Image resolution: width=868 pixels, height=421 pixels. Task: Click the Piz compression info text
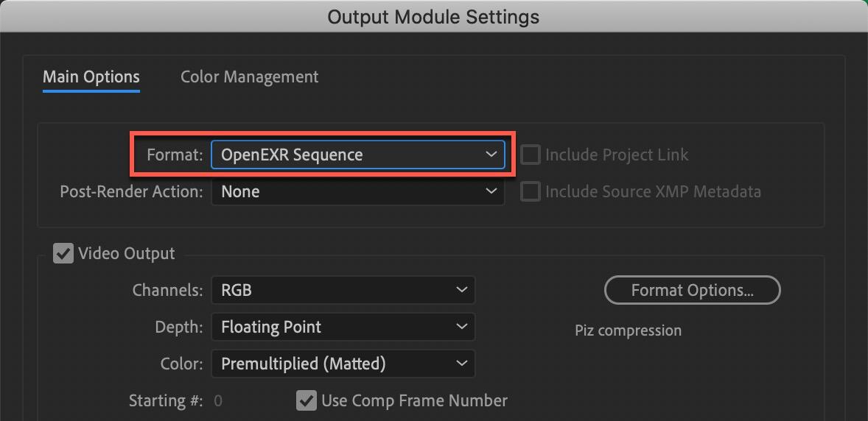[628, 330]
